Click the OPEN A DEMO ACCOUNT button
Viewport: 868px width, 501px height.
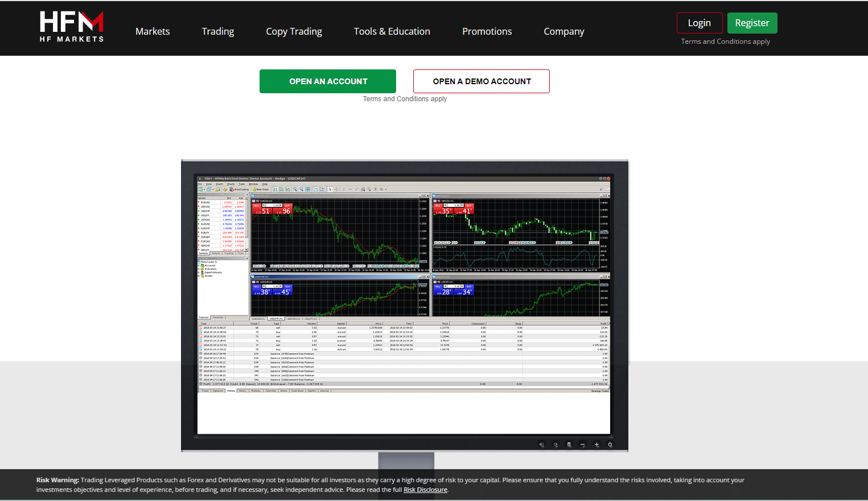[482, 81]
